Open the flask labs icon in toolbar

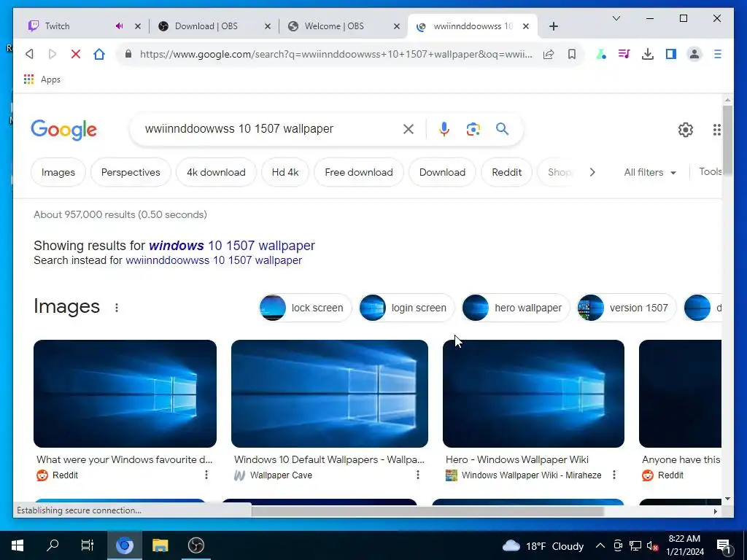click(601, 54)
